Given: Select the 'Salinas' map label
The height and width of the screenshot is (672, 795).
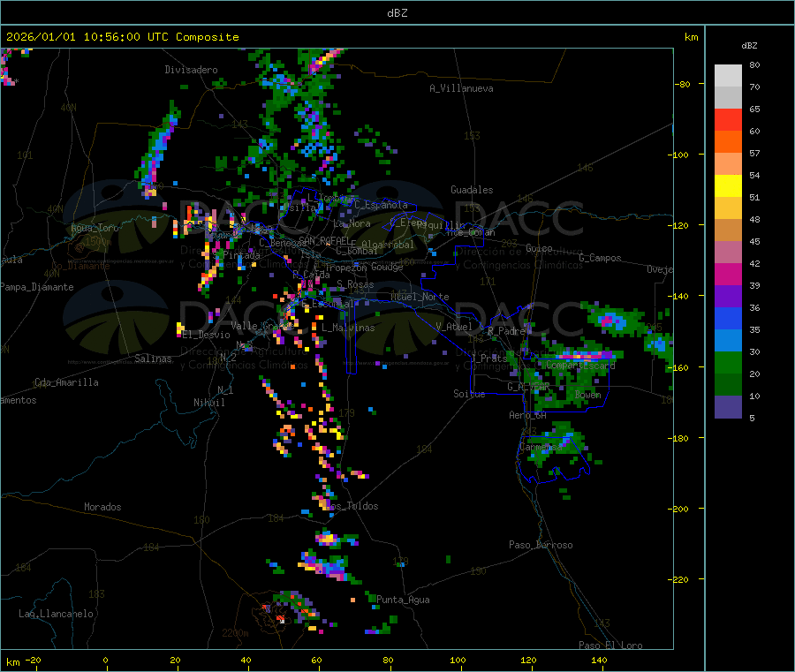Looking at the screenshot, I should tap(153, 359).
